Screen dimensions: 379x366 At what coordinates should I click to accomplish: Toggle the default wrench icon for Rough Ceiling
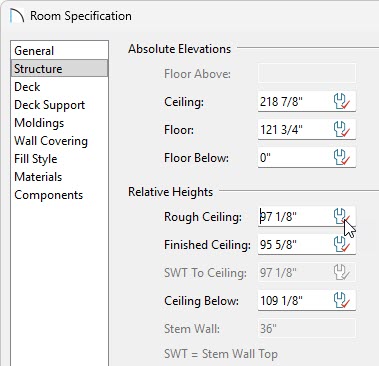pyautogui.click(x=342, y=217)
